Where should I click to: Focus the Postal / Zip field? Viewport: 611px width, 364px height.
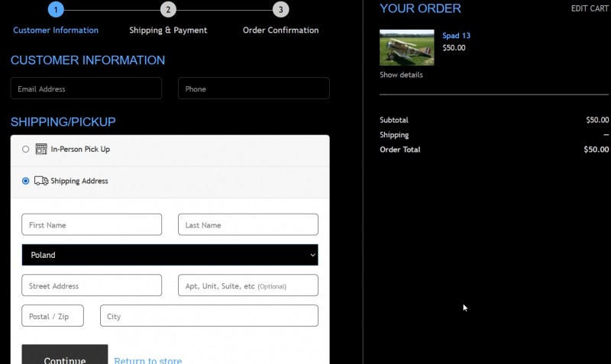tap(53, 316)
